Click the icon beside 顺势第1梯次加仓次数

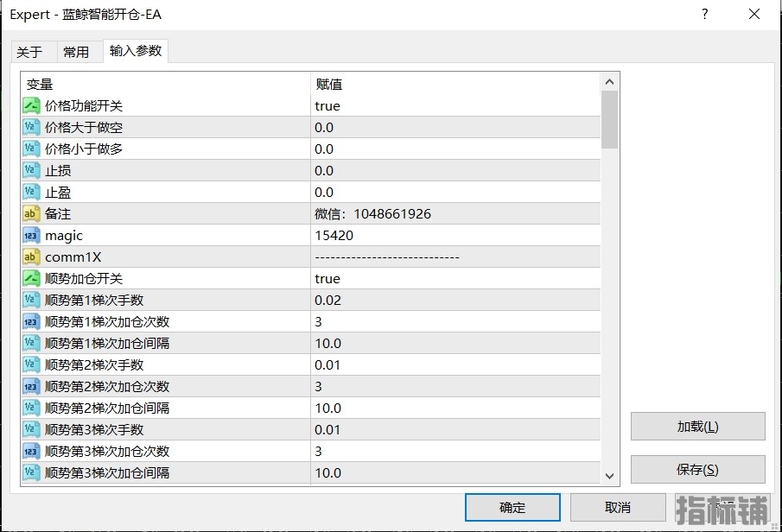31,321
